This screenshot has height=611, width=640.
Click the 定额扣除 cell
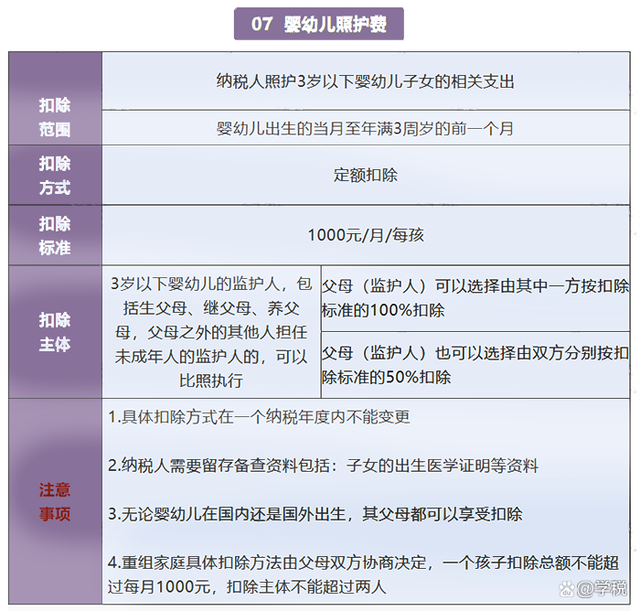coord(366,174)
